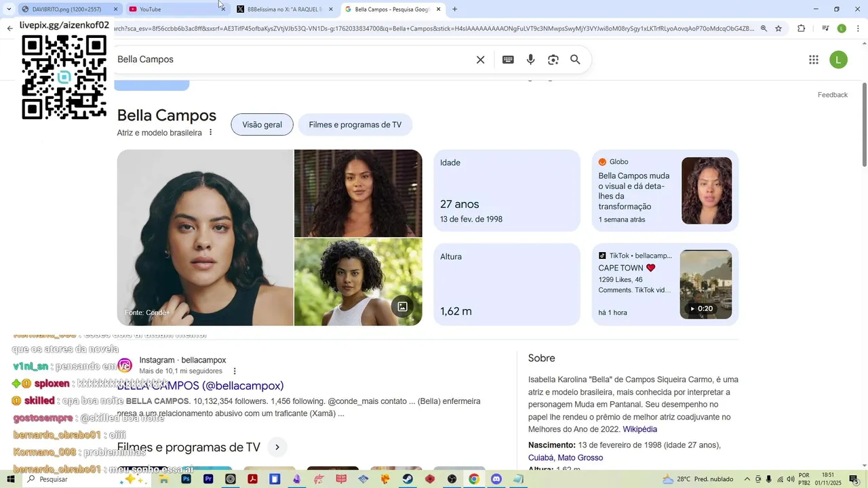Clear the Bella Campos search query
The height and width of the screenshot is (488, 868).
[480, 60]
